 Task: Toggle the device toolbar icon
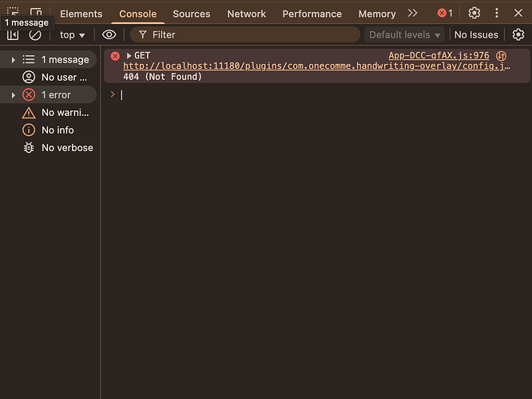[x=36, y=12]
